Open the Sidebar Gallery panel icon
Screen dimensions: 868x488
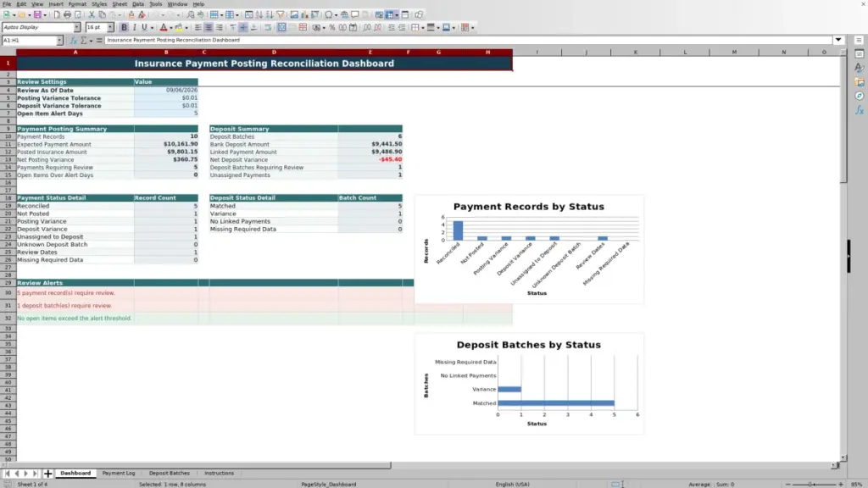pos(860,82)
